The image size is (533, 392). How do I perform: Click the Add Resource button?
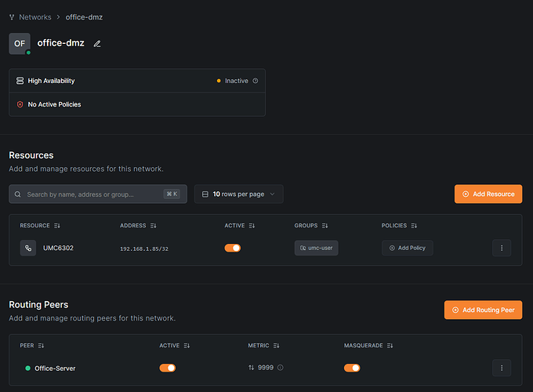pyautogui.click(x=488, y=194)
